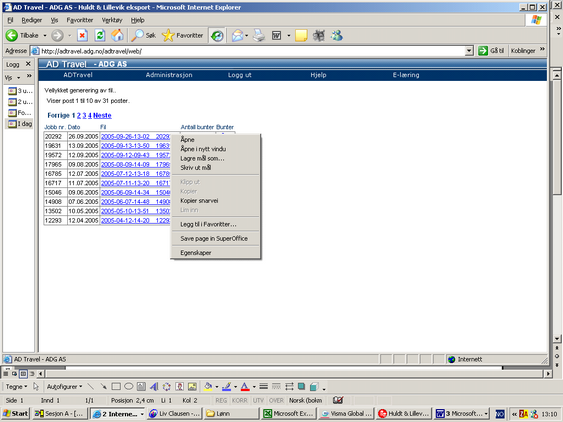Click the Line Color brush icon
563x422 pixels.
click(x=227, y=387)
